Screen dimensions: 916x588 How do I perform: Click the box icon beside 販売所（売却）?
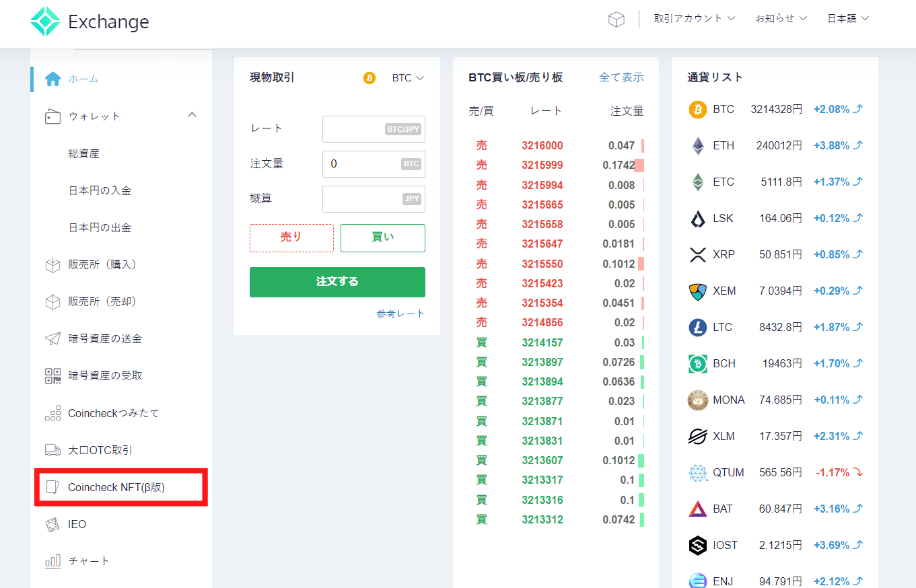point(53,302)
